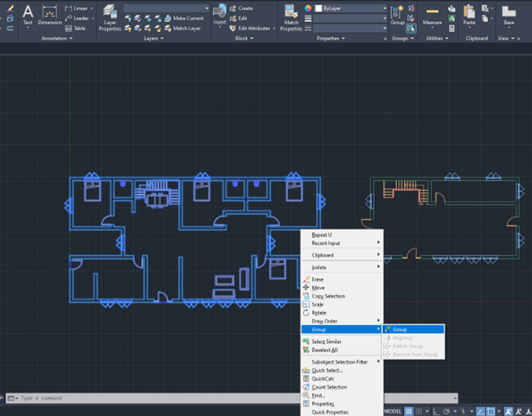Choose Quick Properties from context menu
Viewport: 532px width, 416px height.
[x=342, y=412]
